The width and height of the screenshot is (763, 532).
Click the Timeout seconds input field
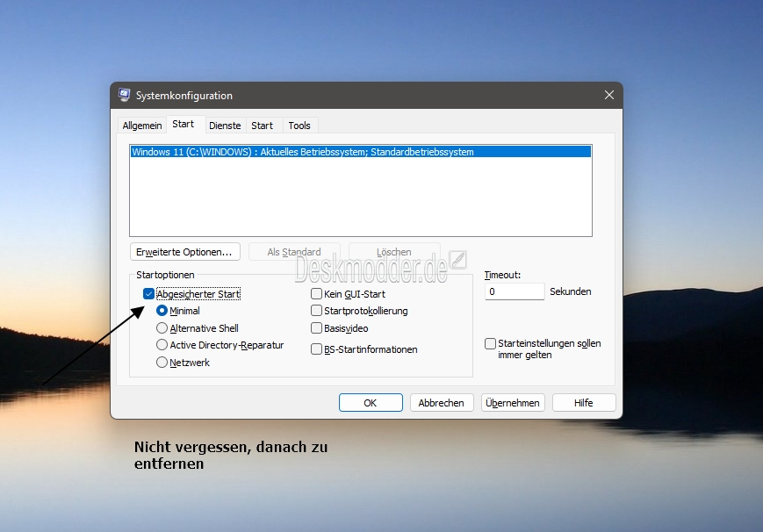coord(515,291)
